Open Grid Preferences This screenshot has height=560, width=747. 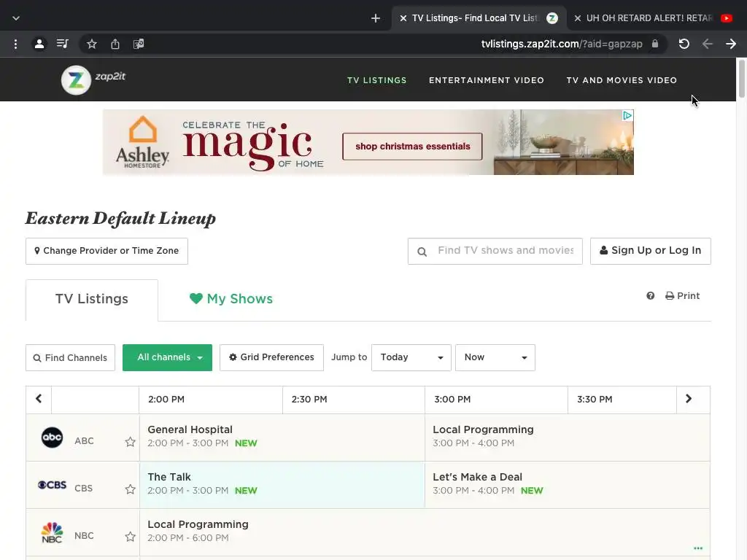tap(271, 357)
